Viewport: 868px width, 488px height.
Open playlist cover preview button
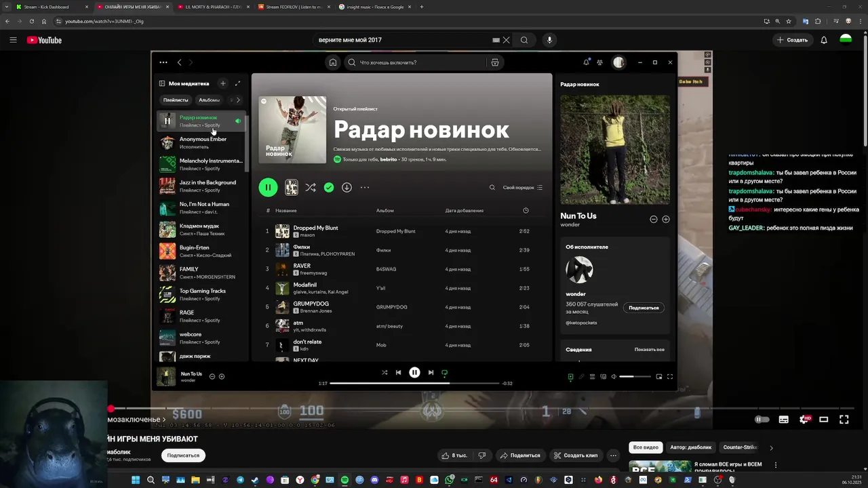(x=291, y=188)
